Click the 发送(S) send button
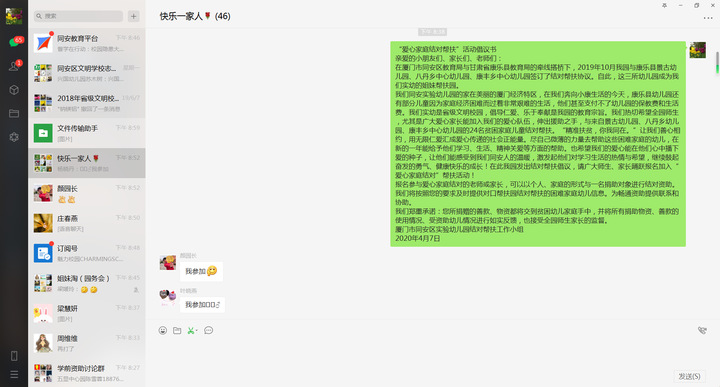 click(x=689, y=376)
